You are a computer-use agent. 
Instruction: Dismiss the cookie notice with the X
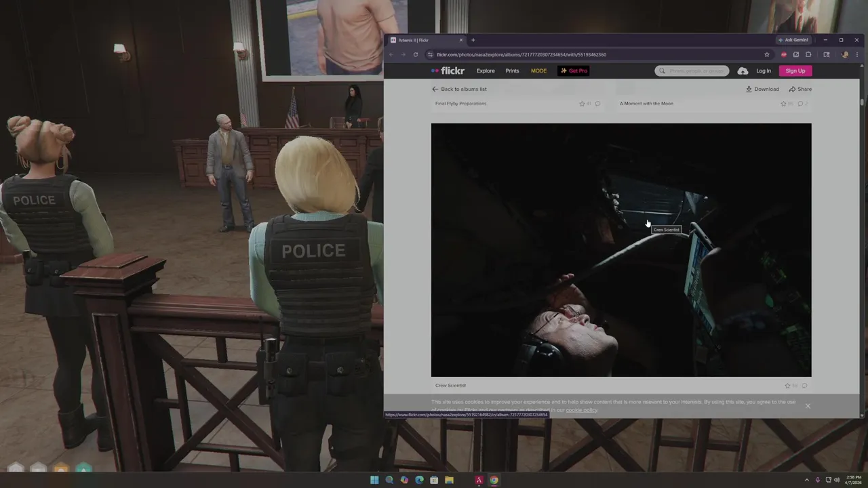coord(808,405)
